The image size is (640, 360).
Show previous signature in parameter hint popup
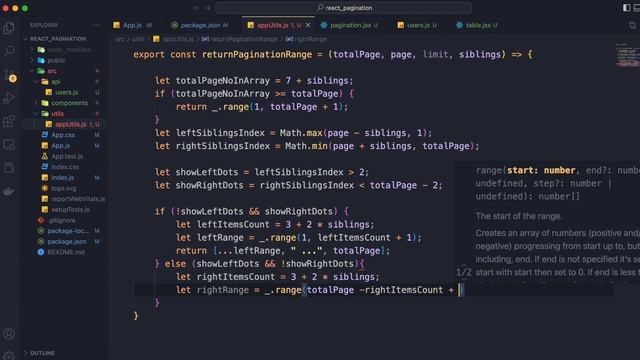tap(464, 266)
